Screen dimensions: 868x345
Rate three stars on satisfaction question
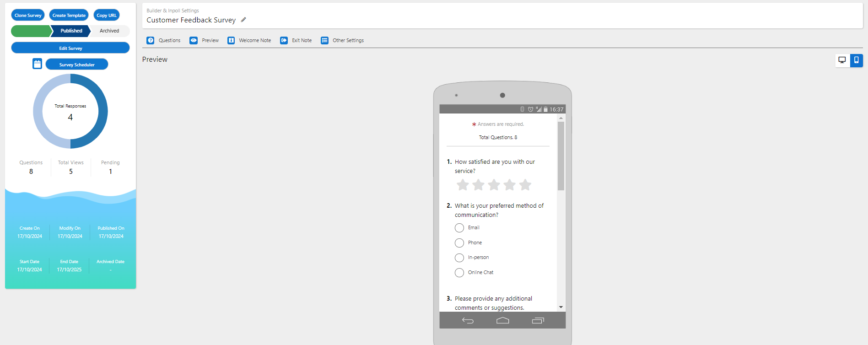coord(494,185)
